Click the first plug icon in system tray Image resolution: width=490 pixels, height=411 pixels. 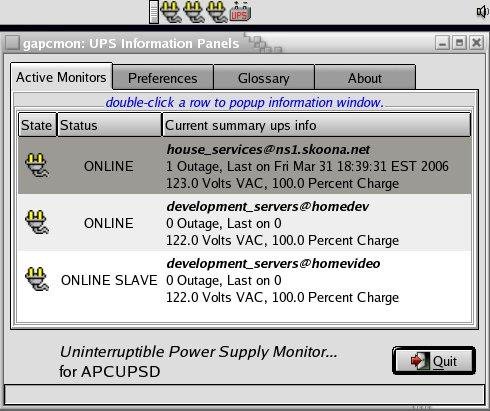171,12
